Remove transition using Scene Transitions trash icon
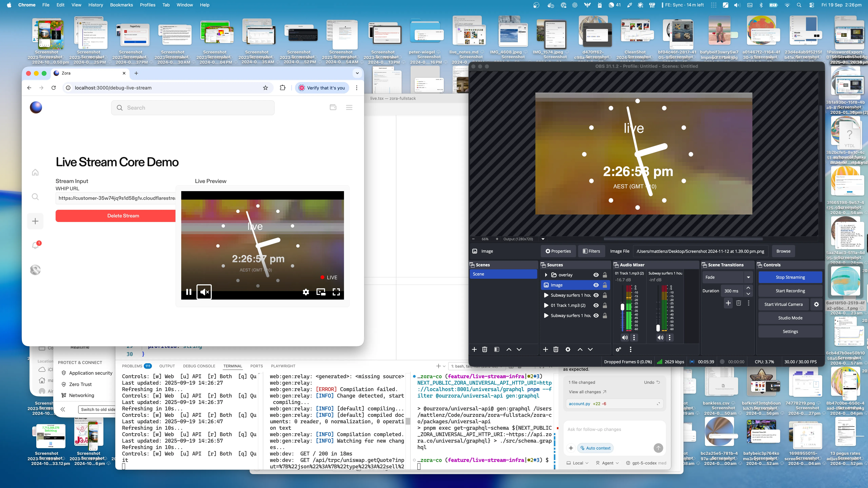868x488 pixels. [739, 303]
